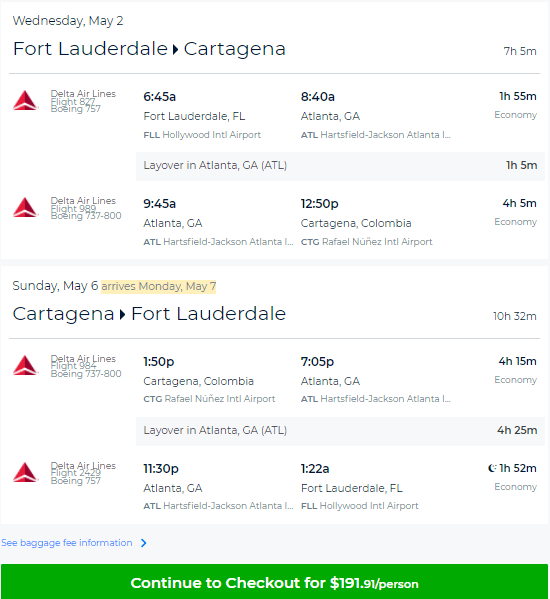Click Delta logo for Flight 989
This screenshot has width=550, height=599.
click(x=26, y=207)
